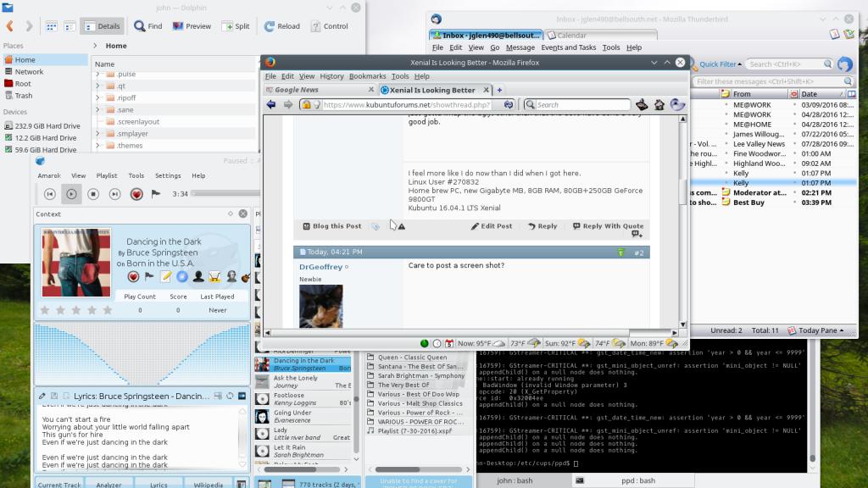Open DrGeoffrey's profile link
This screenshot has height=488, width=868.
coord(320,267)
